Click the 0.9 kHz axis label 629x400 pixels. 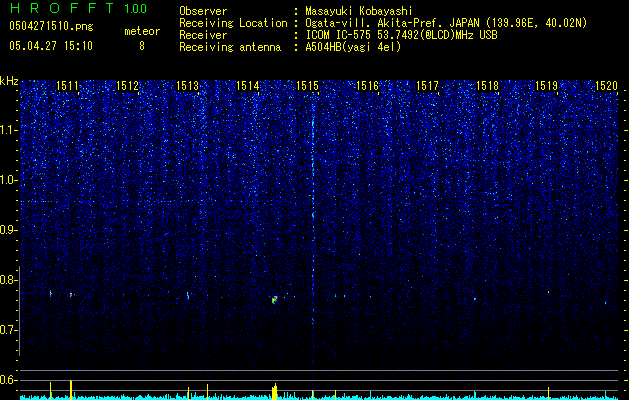9,230
